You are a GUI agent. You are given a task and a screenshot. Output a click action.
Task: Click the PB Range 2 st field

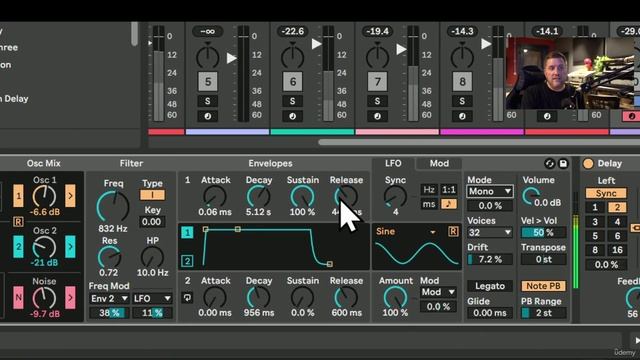tap(543, 313)
